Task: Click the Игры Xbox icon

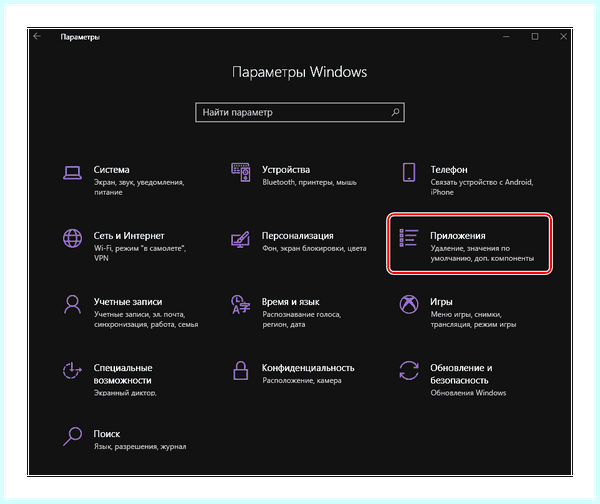Action: pos(409,305)
